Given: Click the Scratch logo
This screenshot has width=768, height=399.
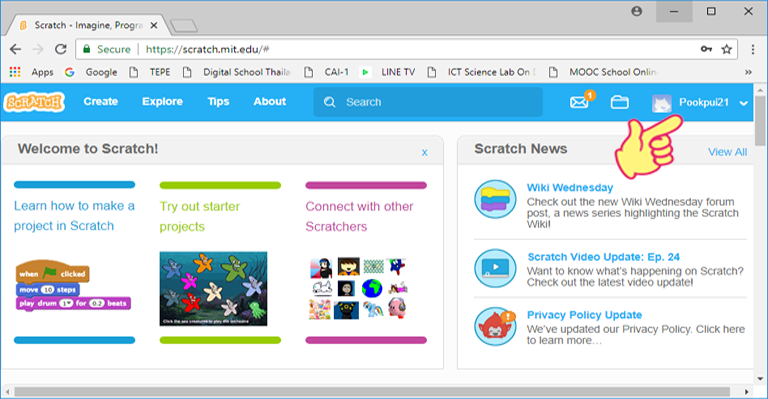Looking at the screenshot, I should tap(34, 102).
